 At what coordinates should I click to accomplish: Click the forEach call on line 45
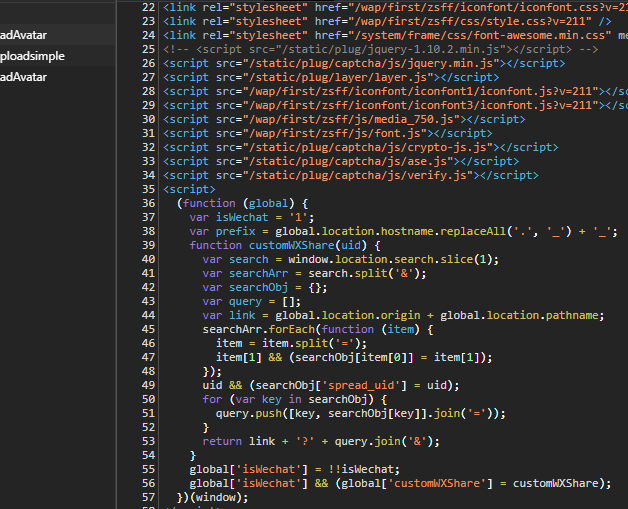click(x=292, y=329)
